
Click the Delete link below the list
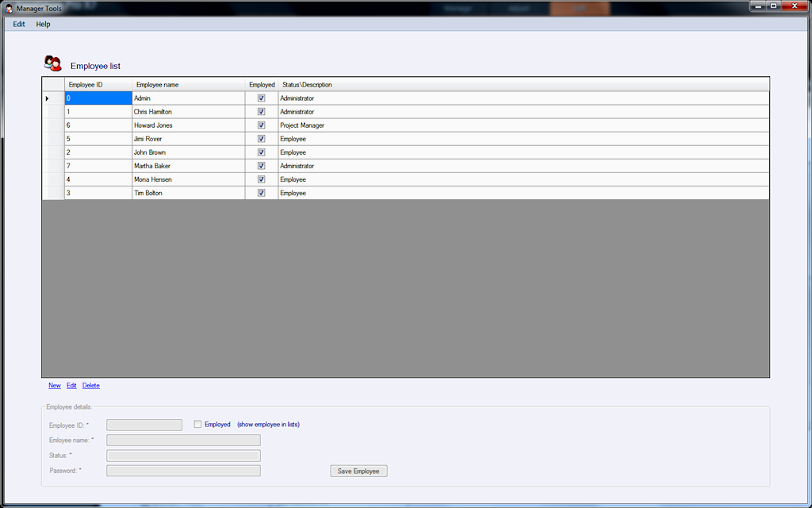[x=91, y=386]
